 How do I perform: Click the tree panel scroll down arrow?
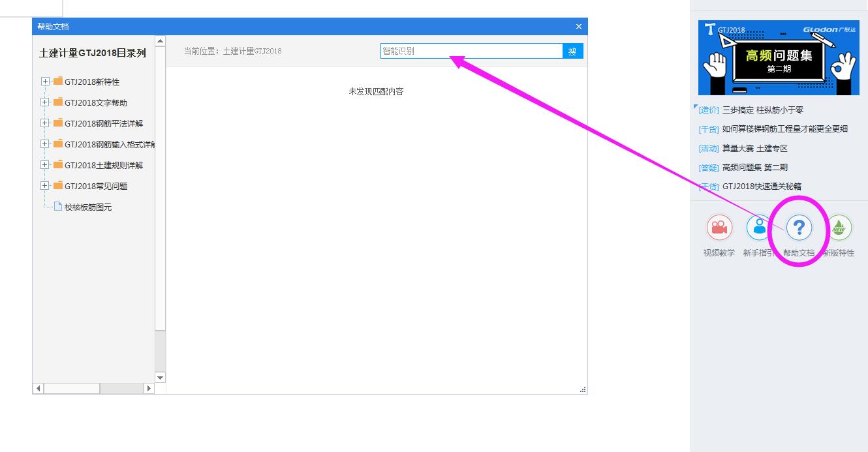coord(161,378)
